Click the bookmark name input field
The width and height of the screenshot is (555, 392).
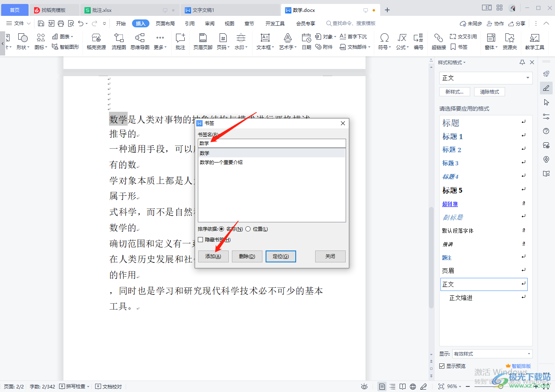(x=272, y=143)
